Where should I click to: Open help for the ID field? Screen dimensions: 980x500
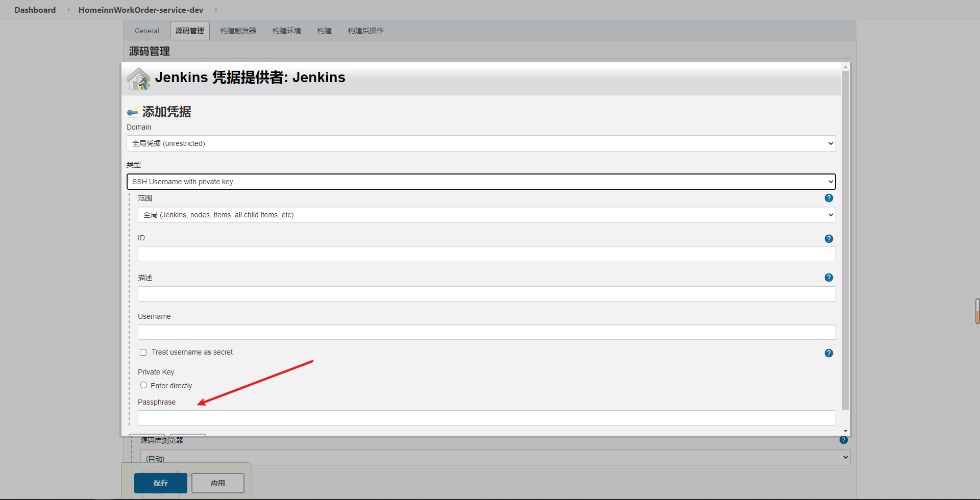tap(829, 239)
